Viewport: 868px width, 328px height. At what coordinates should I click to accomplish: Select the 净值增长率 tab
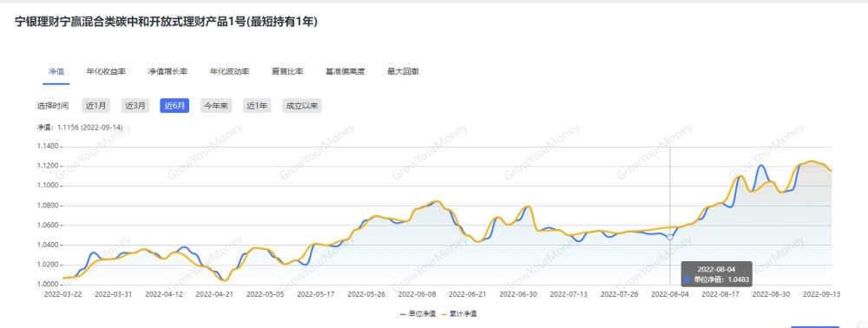click(x=168, y=72)
